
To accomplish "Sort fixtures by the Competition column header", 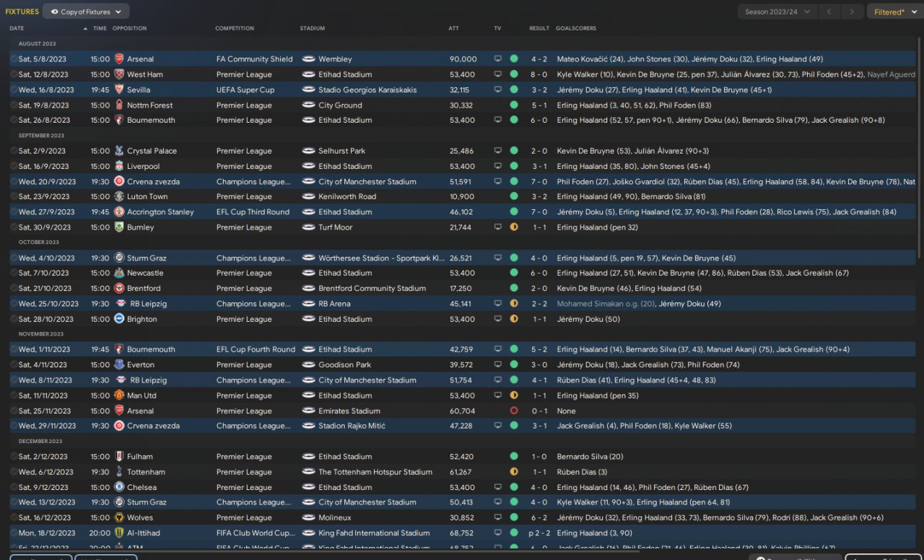I will pyautogui.click(x=235, y=28).
